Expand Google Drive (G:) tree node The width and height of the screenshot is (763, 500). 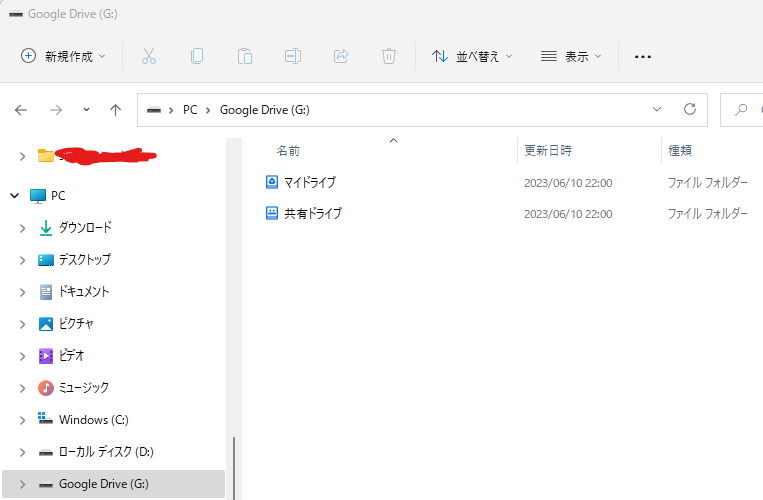coord(22,484)
